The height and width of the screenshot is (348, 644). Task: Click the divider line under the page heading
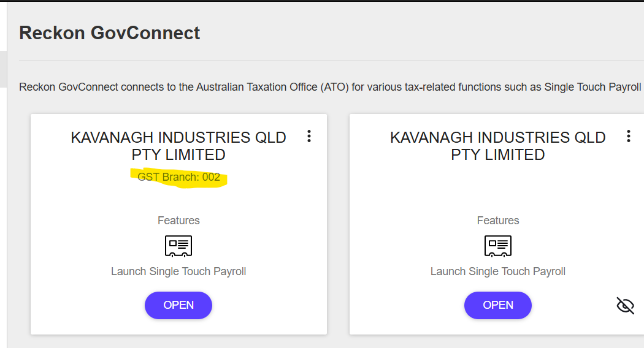tap(331, 61)
